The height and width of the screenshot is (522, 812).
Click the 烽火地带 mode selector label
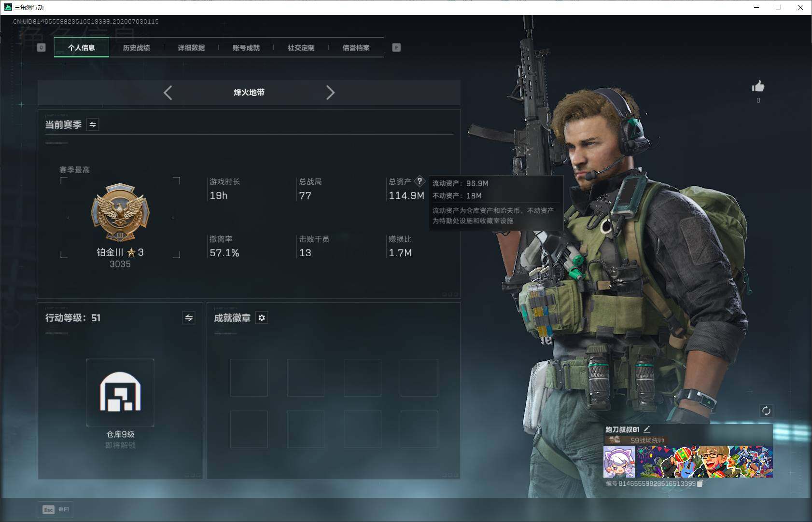[x=249, y=93]
